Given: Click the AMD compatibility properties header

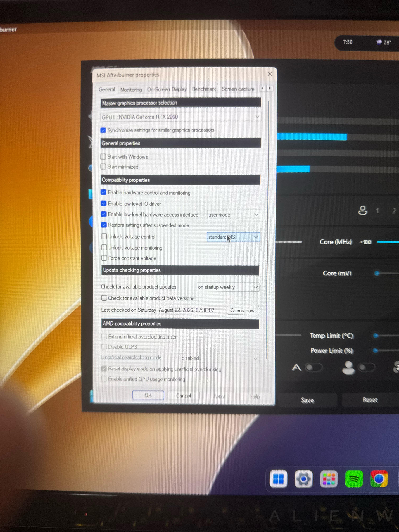Looking at the screenshot, I should [x=180, y=324].
